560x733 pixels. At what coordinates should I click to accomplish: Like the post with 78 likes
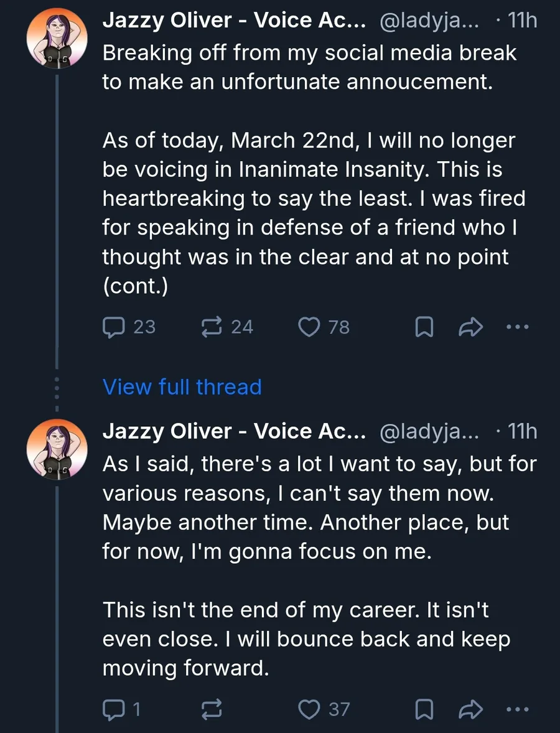309,327
